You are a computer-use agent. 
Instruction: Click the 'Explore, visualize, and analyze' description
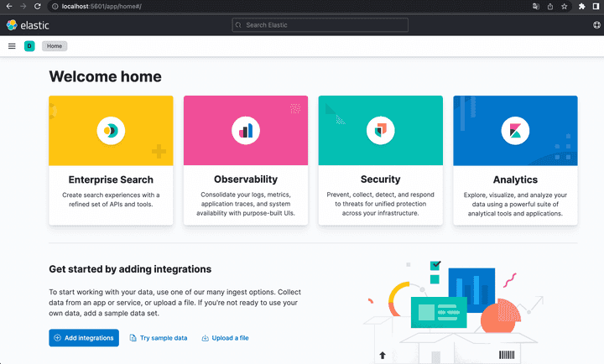tap(515, 204)
